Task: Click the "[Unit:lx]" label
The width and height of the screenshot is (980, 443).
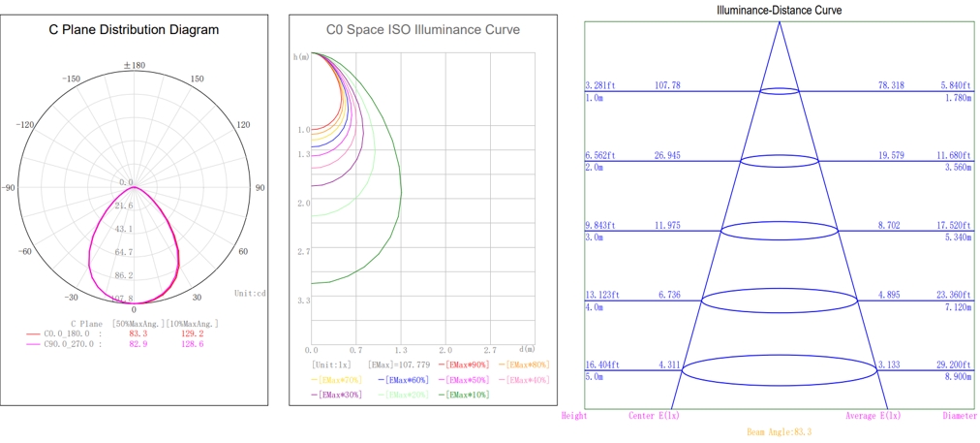Action: tap(332, 364)
